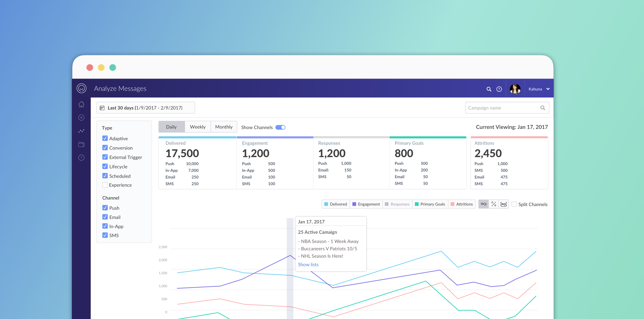Image resolution: width=644 pixels, height=319 pixels.
Task: Switch chart to percentage view icon
Action: [x=494, y=204]
